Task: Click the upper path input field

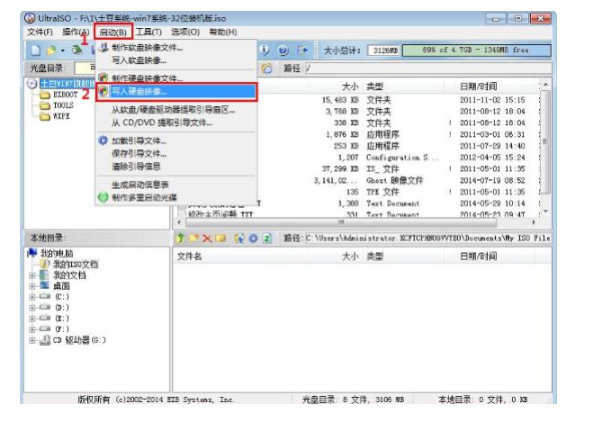Action: point(430,68)
